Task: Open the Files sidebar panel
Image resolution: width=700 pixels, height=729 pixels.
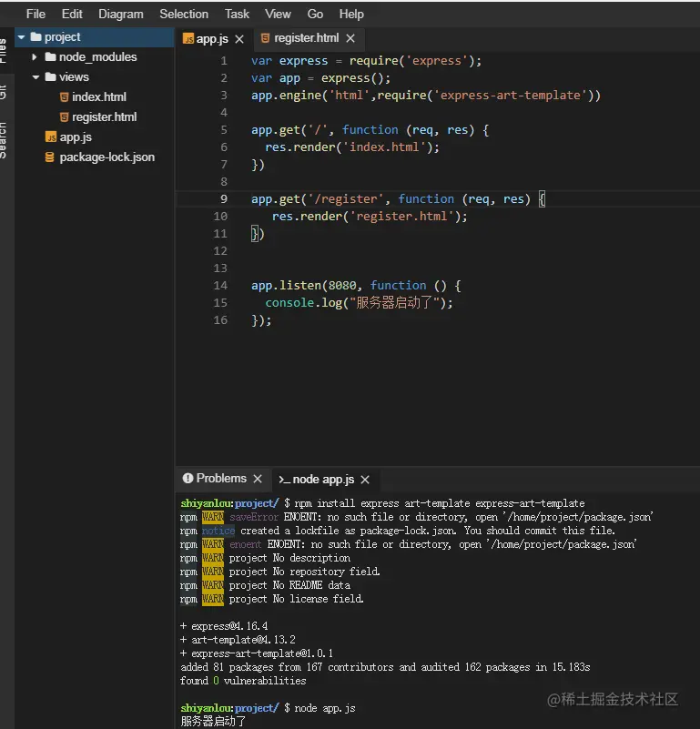Action: pos(3,50)
